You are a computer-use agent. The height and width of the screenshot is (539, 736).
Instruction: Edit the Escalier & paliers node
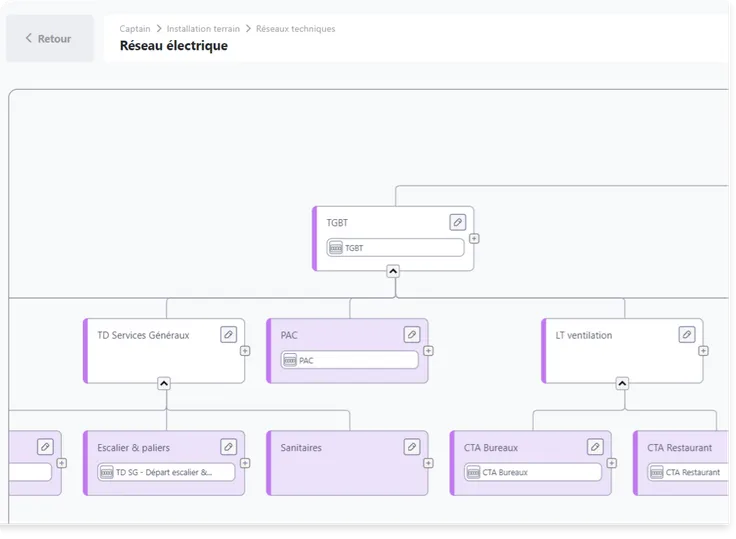[229, 447]
